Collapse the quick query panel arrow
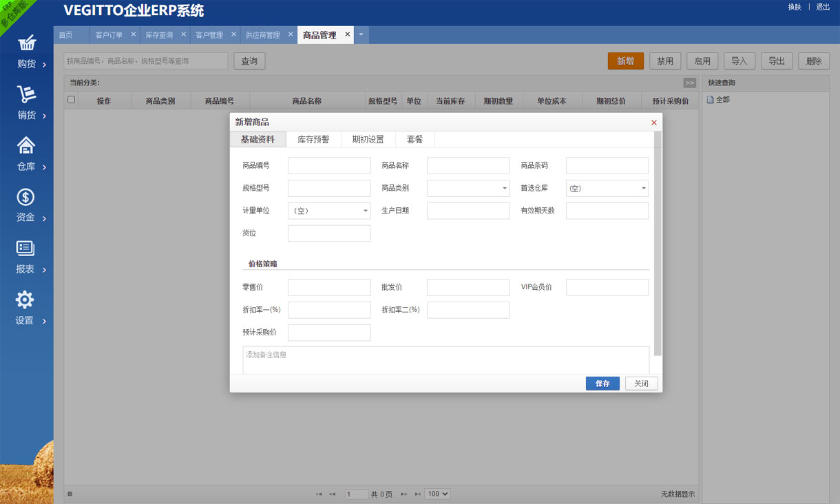Image resolution: width=840 pixels, height=504 pixels. [x=689, y=83]
